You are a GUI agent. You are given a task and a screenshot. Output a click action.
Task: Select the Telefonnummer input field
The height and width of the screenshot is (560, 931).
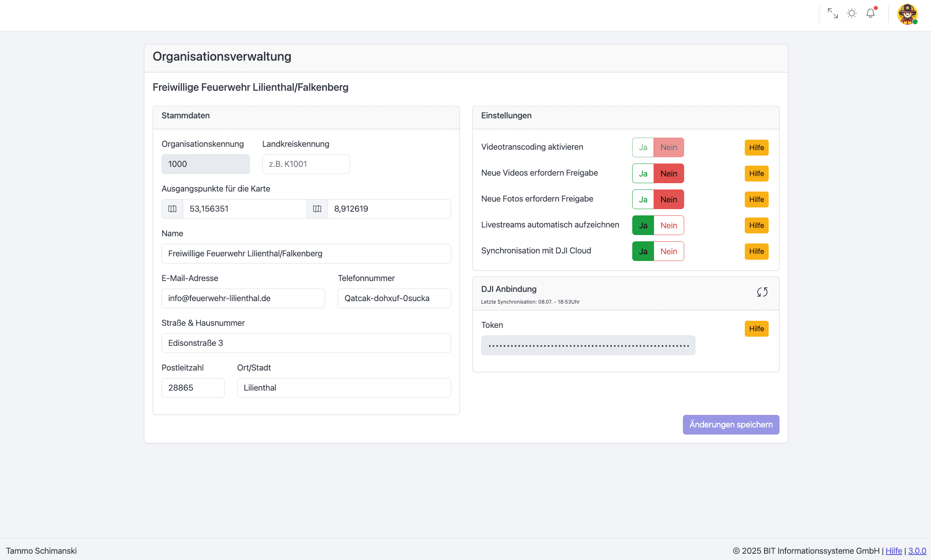pyautogui.click(x=394, y=298)
